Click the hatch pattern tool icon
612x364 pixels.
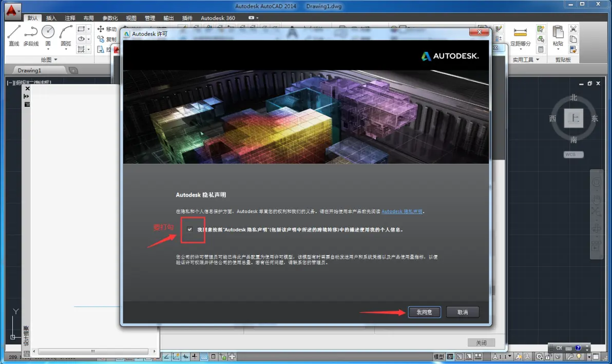click(81, 49)
